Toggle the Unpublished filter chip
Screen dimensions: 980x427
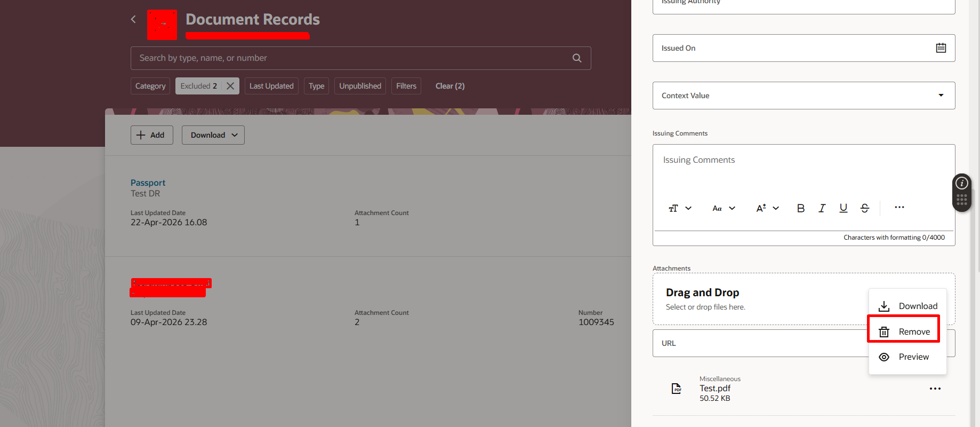pyautogui.click(x=360, y=86)
